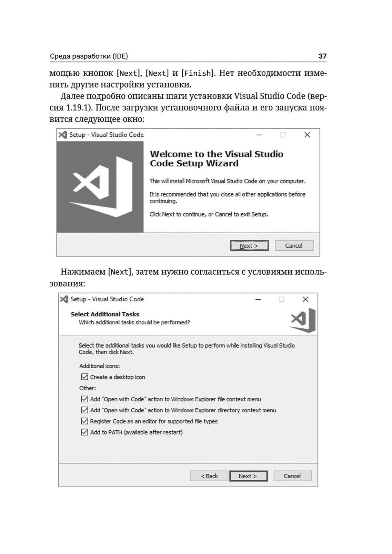392x554 pixels.
Task: Go Back from Select Additional Tasks
Action: tap(209, 476)
